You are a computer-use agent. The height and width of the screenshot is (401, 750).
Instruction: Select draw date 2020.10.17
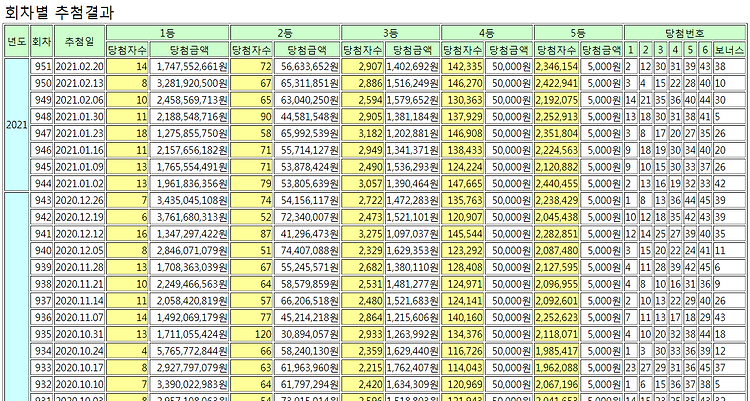(x=79, y=368)
